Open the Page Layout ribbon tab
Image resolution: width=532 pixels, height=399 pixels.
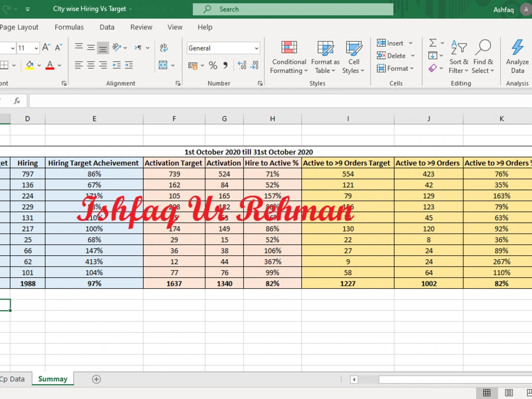(19, 27)
